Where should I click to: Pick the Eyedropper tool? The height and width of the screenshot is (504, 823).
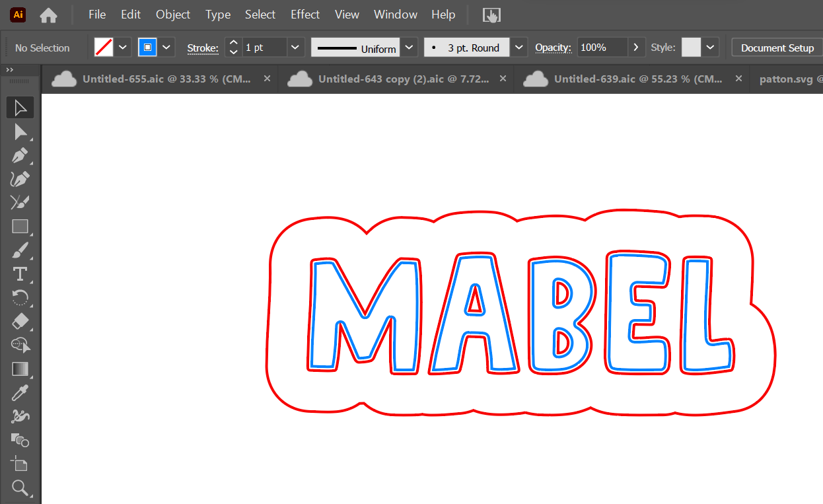pos(20,393)
